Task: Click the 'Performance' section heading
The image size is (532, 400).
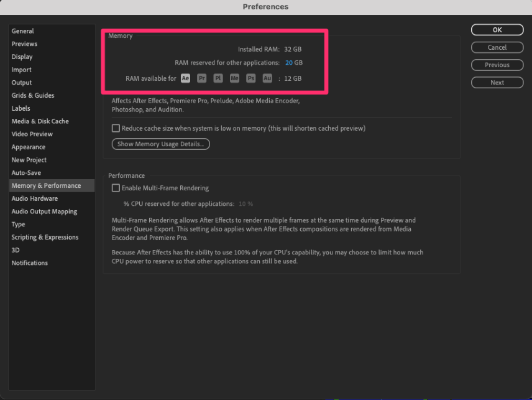Action: tap(127, 175)
